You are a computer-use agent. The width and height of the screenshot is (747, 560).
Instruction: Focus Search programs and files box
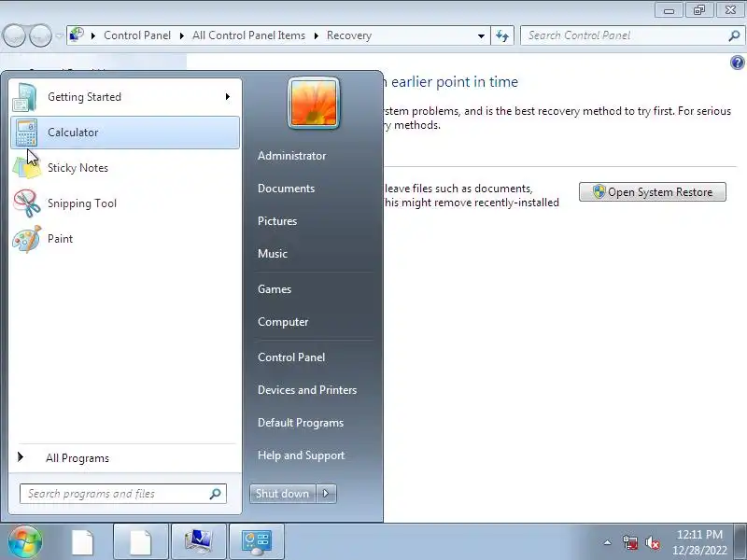[x=123, y=494]
